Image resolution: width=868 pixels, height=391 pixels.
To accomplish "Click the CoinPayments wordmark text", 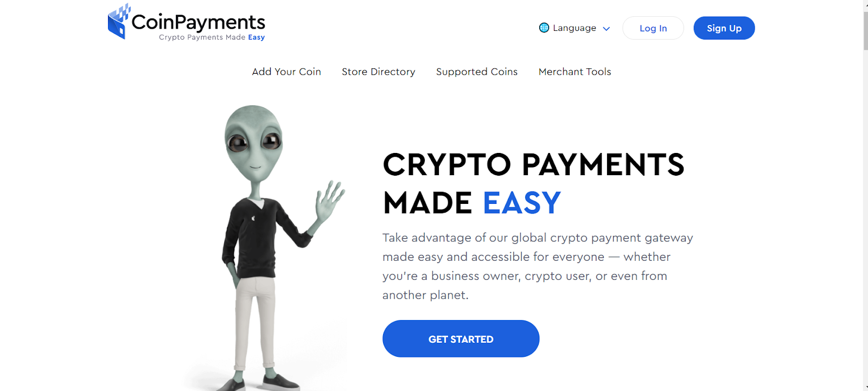I will tap(198, 22).
